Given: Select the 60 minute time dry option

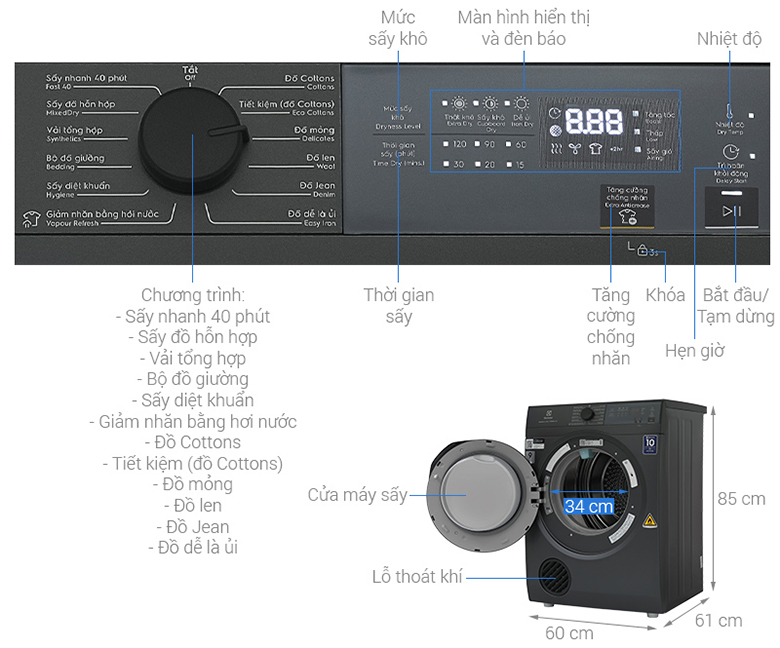Looking at the screenshot, I should [518, 144].
